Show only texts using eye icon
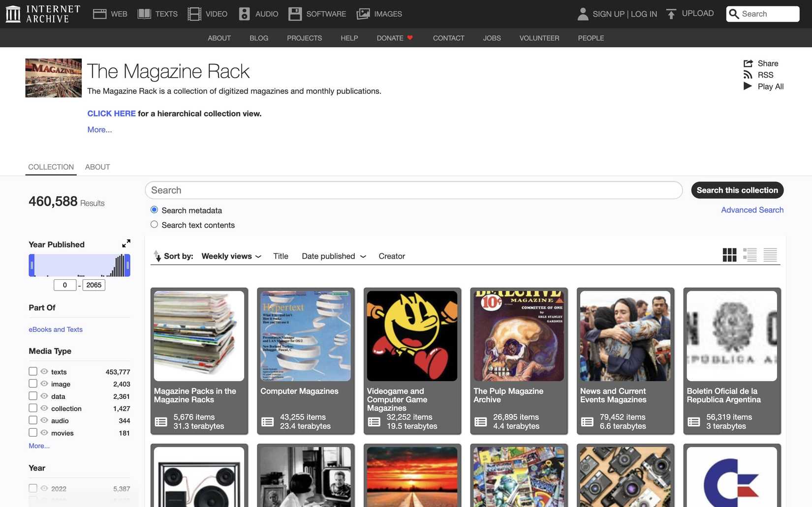 [44, 371]
